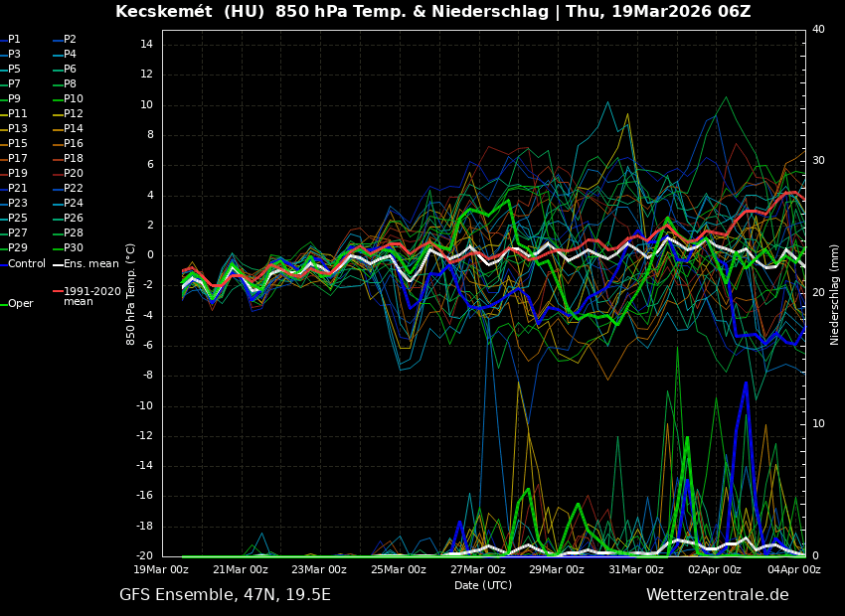Click the 40 tick on precipitation axis
The height and width of the screenshot is (616, 845).
click(x=818, y=30)
